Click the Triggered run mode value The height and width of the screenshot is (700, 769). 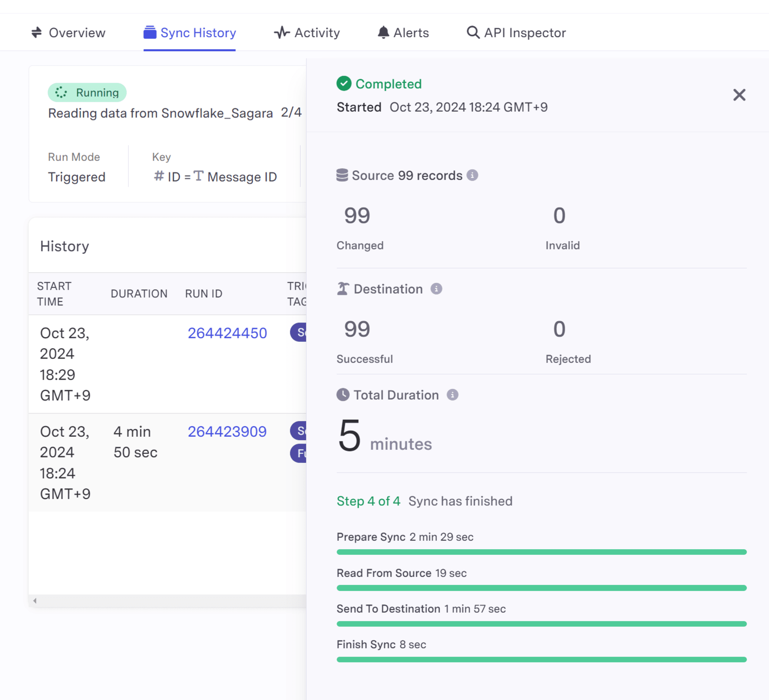tap(77, 177)
